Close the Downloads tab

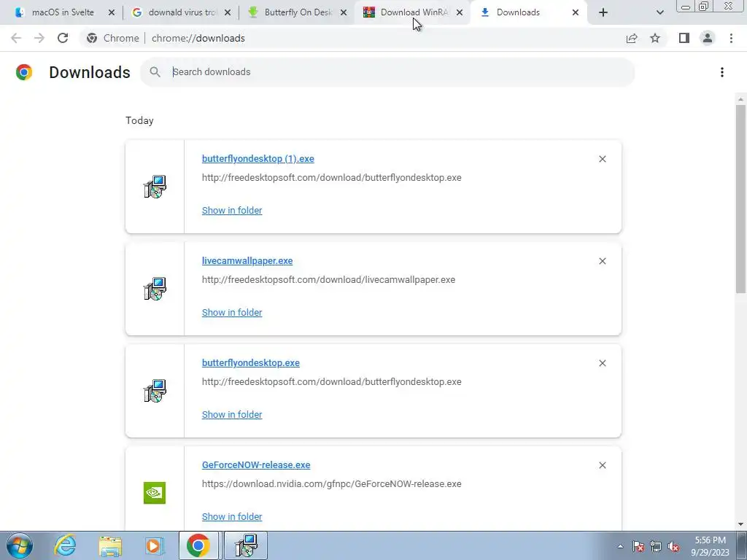[576, 12]
